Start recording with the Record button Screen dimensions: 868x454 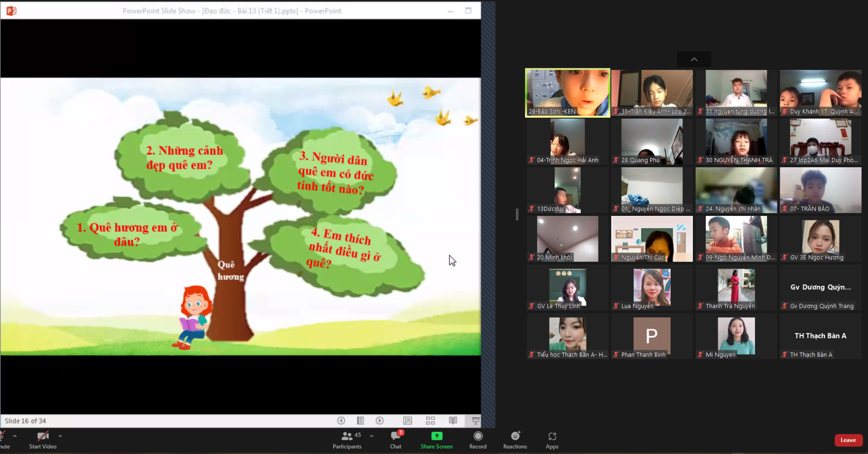478,440
